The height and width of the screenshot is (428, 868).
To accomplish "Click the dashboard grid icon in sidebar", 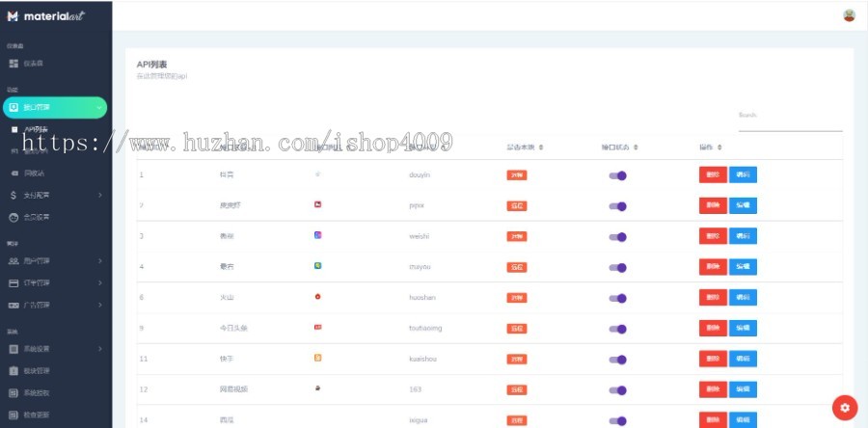I will [x=14, y=64].
